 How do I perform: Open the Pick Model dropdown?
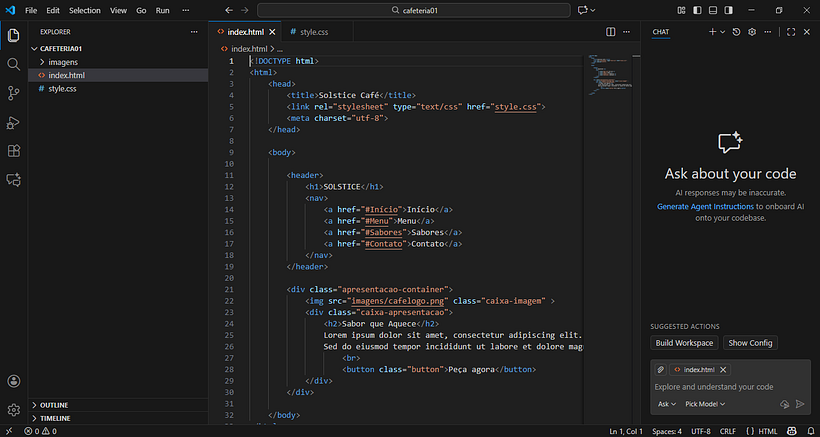click(x=705, y=404)
